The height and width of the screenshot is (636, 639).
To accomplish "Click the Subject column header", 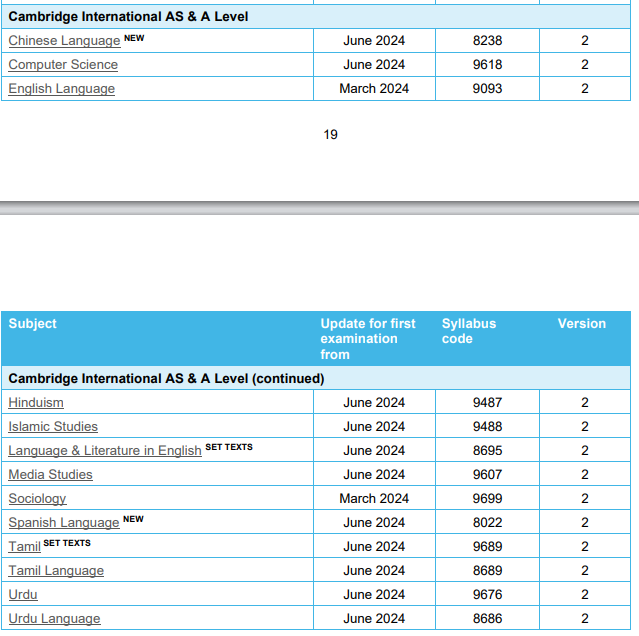I will [33, 324].
